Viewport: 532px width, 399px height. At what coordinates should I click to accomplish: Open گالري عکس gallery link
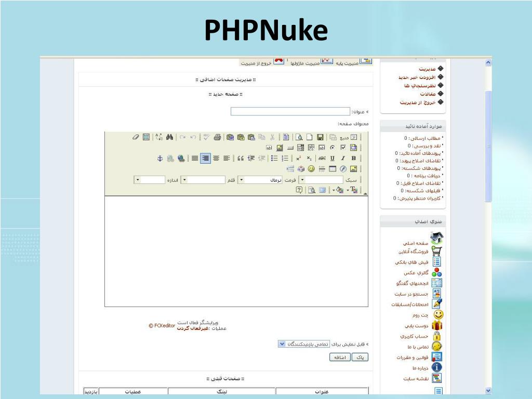click(416, 273)
